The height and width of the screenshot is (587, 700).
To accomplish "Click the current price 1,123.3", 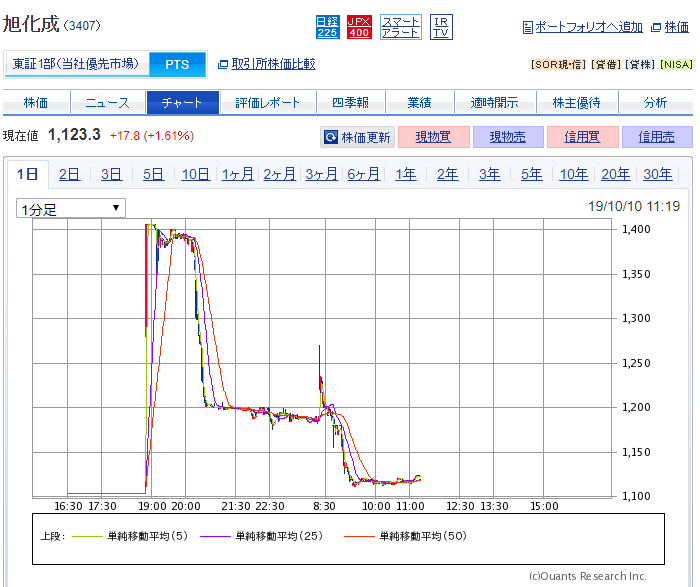I will click(x=74, y=135).
